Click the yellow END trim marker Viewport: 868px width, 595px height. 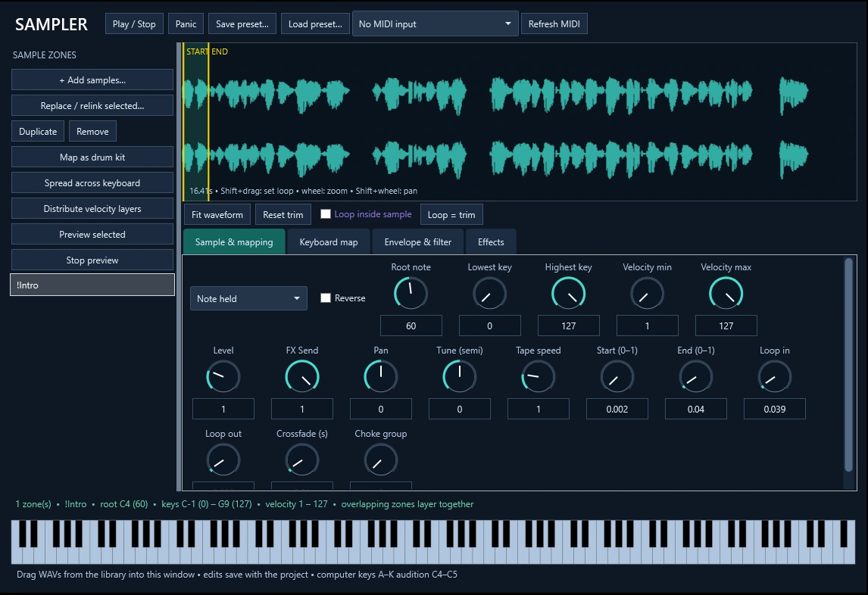209,122
